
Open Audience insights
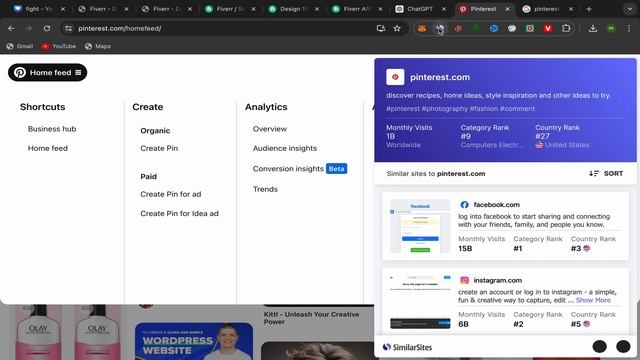click(285, 148)
